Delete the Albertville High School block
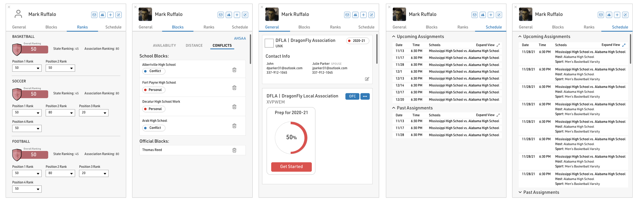The width and height of the screenshot is (644, 207). click(x=234, y=70)
